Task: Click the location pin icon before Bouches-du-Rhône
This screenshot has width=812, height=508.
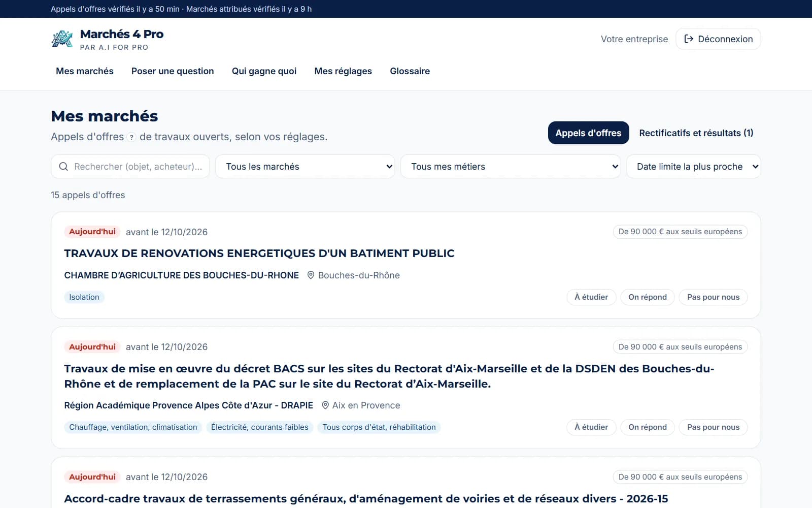Action: click(311, 275)
